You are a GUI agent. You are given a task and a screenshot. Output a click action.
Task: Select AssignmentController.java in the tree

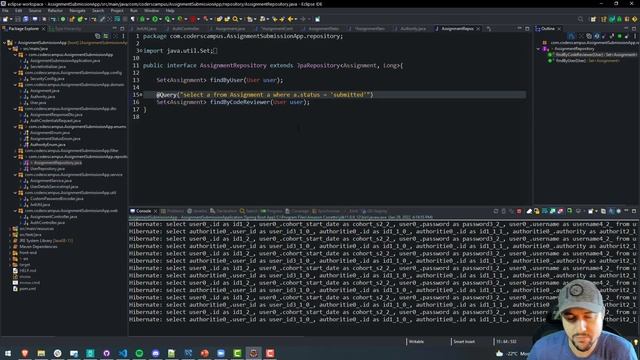click(53, 217)
